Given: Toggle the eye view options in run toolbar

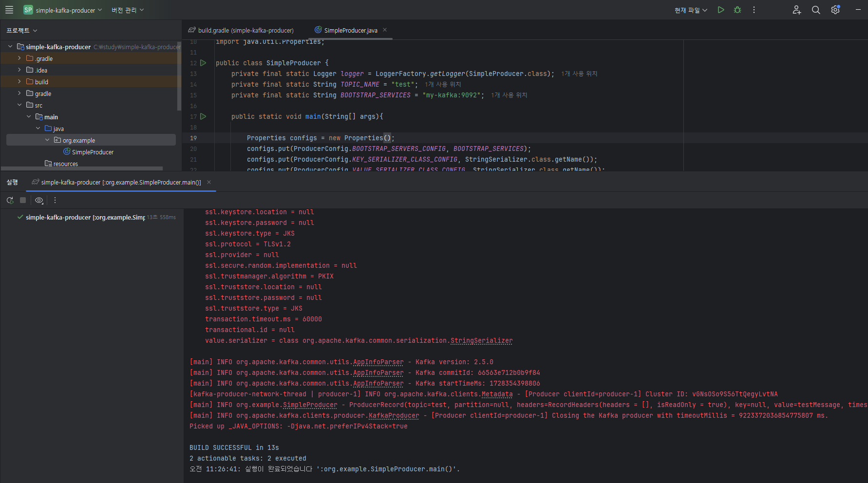Looking at the screenshot, I should pos(39,200).
